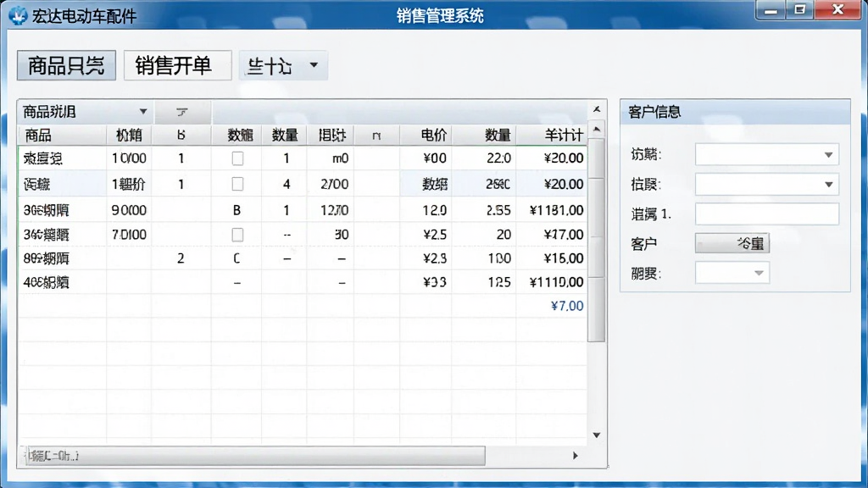Screen dimensions: 868x488
Task: Tick the checkbox in the ¥17.00 row
Action: 237,235
